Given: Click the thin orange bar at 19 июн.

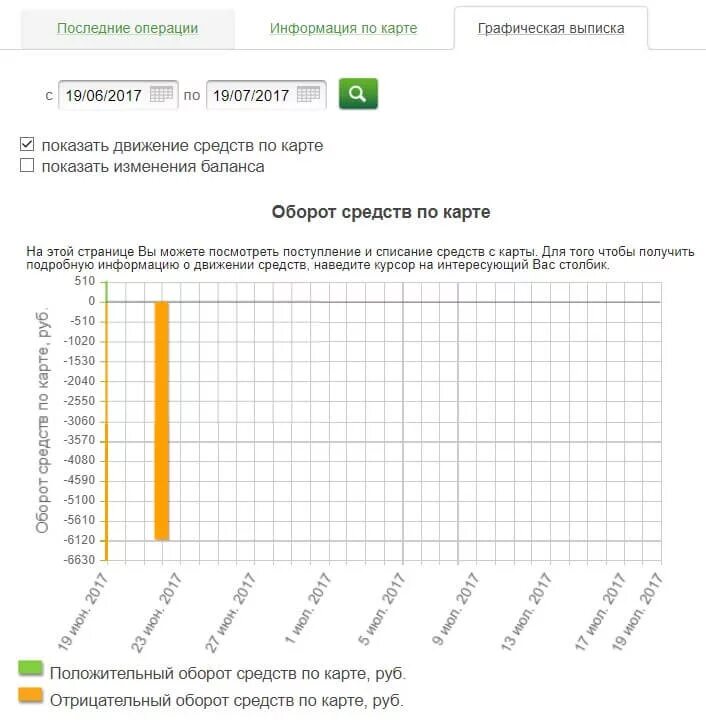Looking at the screenshot, I should [x=106, y=431].
